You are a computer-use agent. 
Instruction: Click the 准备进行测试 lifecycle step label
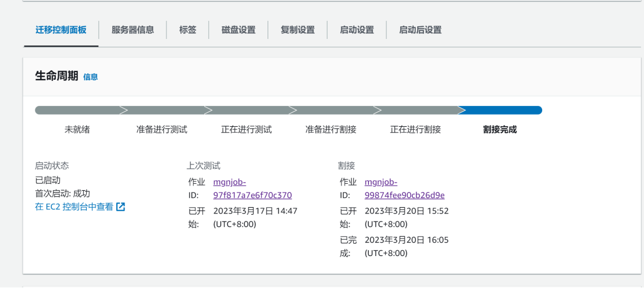tap(162, 130)
